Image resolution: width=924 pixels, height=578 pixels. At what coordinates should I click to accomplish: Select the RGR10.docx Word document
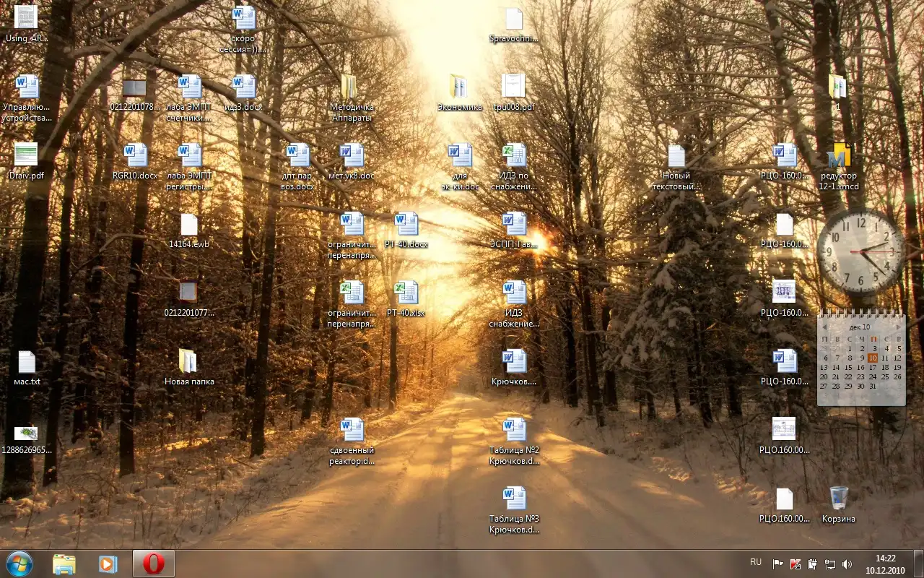pyautogui.click(x=135, y=156)
